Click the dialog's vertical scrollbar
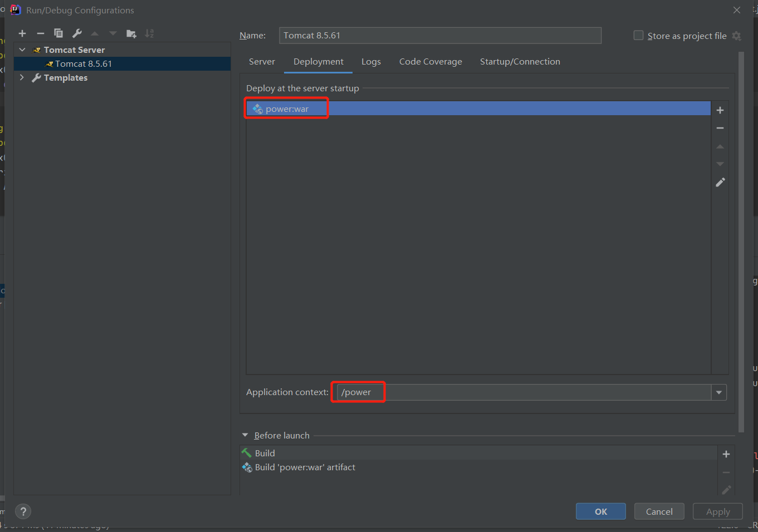Image resolution: width=758 pixels, height=532 pixels. (x=741, y=242)
